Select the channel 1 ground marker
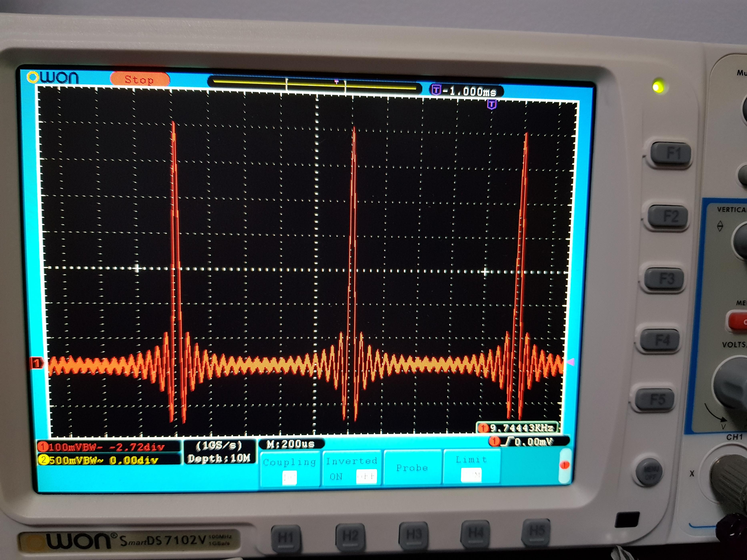This screenshot has height=560, width=747. [37, 363]
